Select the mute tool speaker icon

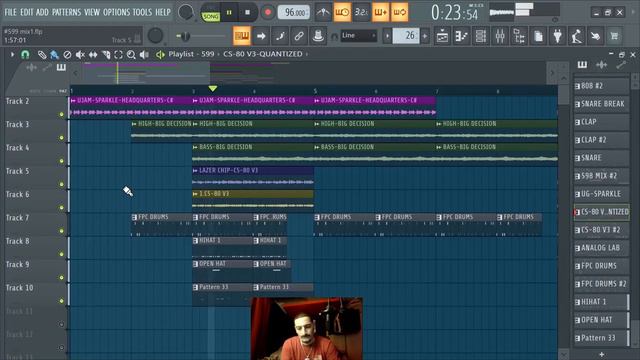(80, 54)
